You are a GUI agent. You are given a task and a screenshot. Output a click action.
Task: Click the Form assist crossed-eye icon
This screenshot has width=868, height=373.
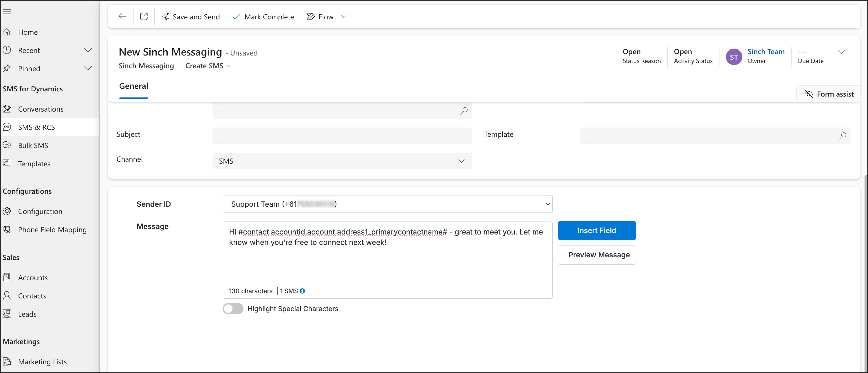pos(808,94)
